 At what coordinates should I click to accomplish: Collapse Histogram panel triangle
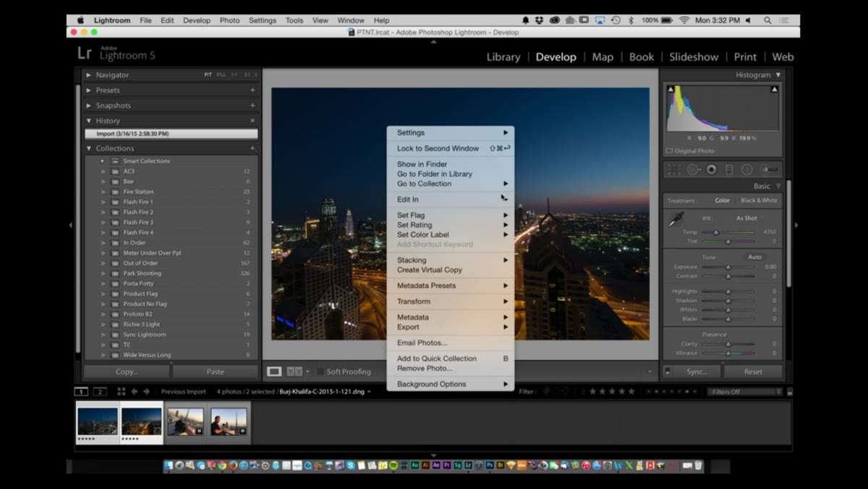tap(778, 75)
